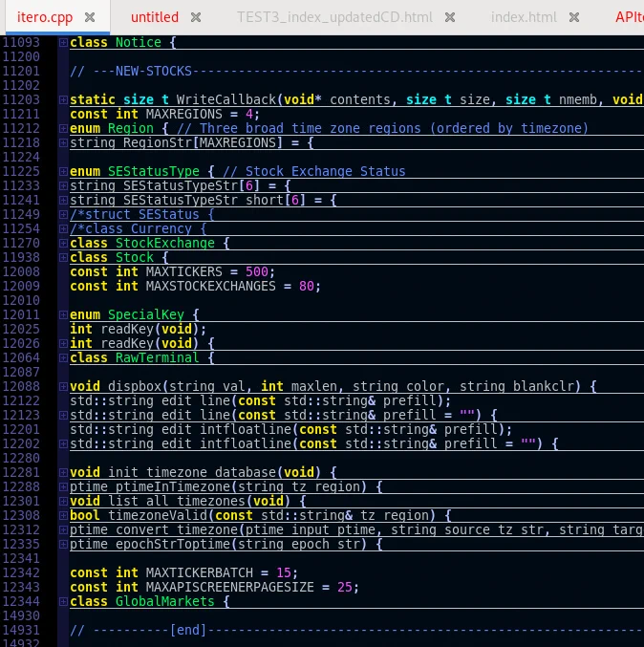The image size is (644, 647).
Task: Click line number 11093 in the gutter
Action: coord(21,42)
